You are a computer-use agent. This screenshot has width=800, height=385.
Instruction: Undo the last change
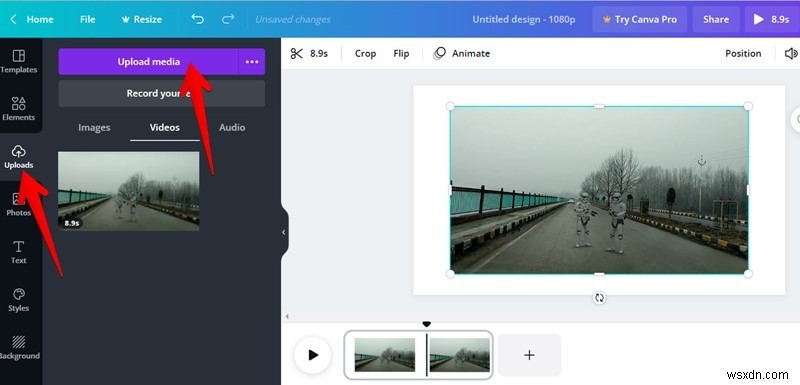click(197, 19)
